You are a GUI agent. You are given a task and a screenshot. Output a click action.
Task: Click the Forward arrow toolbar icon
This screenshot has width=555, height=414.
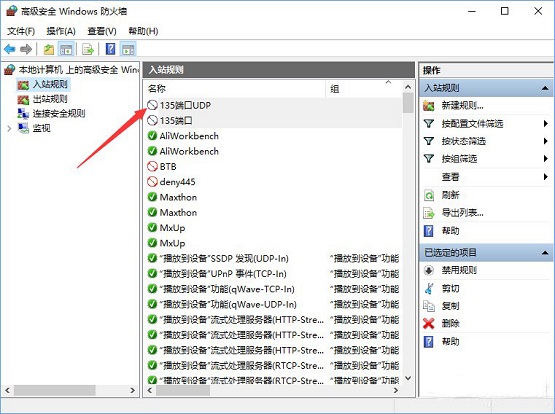pyautogui.click(x=26, y=49)
